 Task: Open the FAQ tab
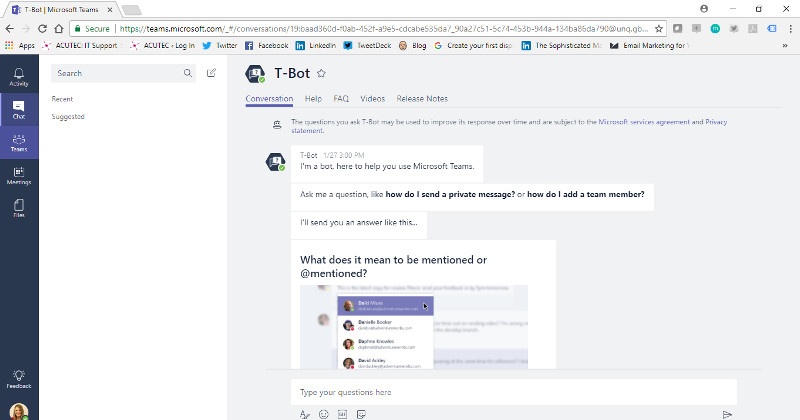341,98
